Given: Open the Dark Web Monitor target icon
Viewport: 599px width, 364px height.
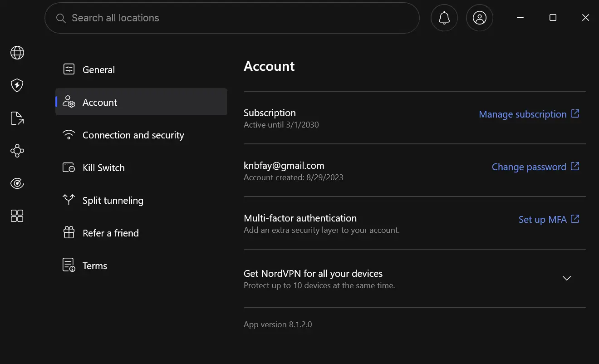Looking at the screenshot, I should [x=17, y=183].
